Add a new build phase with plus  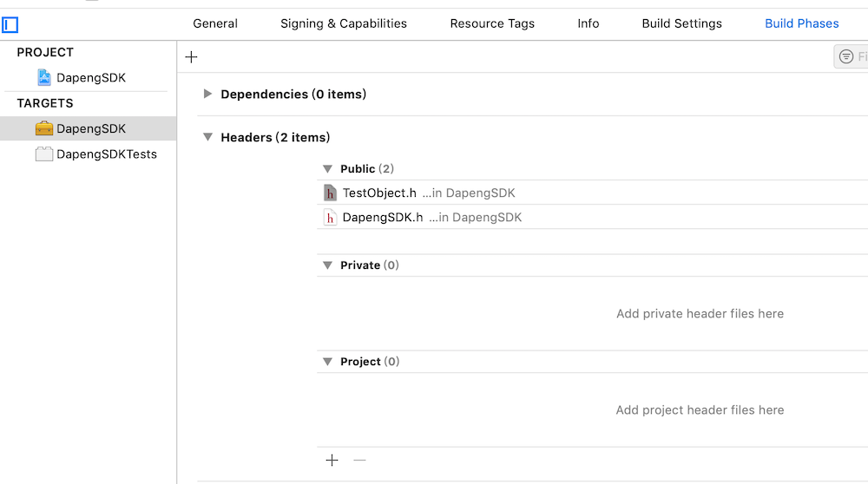click(x=192, y=57)
